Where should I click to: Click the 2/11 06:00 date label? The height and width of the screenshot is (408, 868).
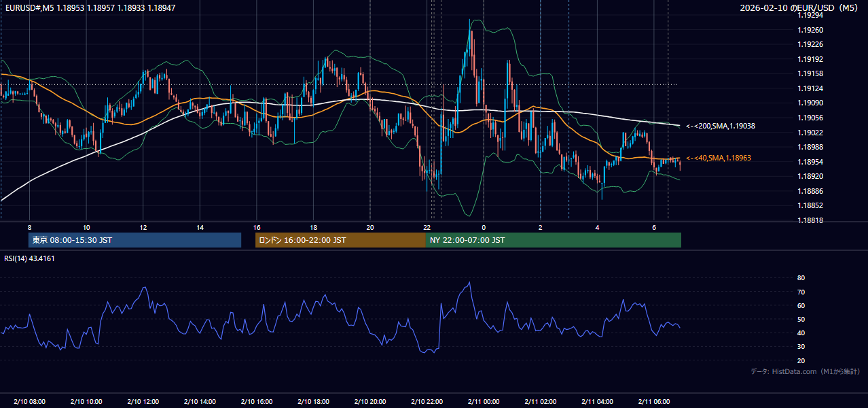(x=654, y=401)
